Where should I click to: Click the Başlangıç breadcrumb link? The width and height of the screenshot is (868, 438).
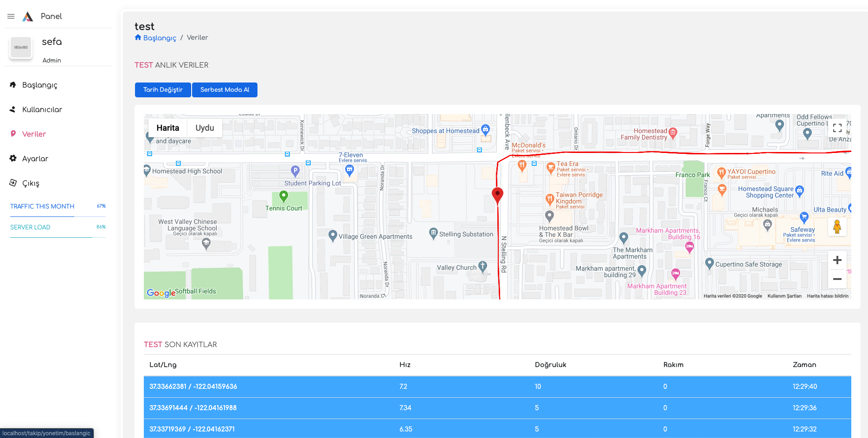pos(160,38)
